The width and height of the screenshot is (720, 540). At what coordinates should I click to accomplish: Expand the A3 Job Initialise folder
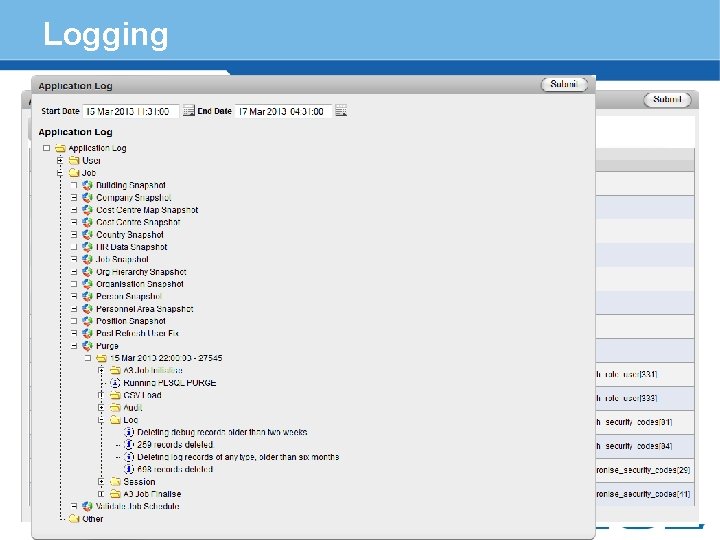tap(101, 370)
